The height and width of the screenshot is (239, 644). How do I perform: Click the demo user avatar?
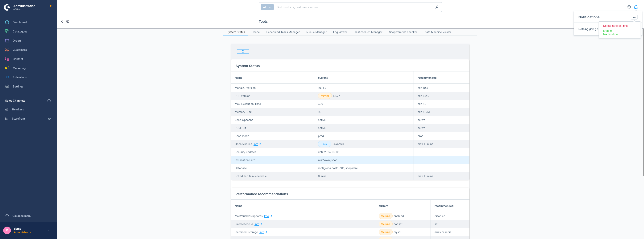7,230
